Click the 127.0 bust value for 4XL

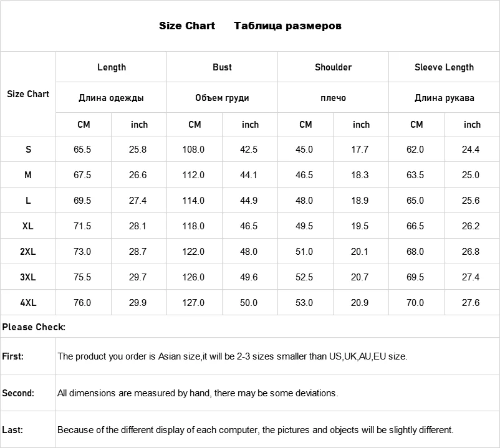click(x=195, y=303)
